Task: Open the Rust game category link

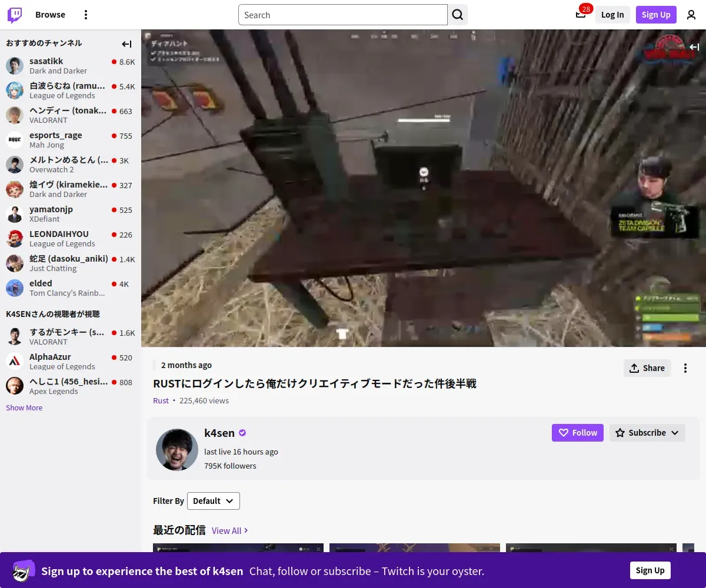Action: pos(161,400)
